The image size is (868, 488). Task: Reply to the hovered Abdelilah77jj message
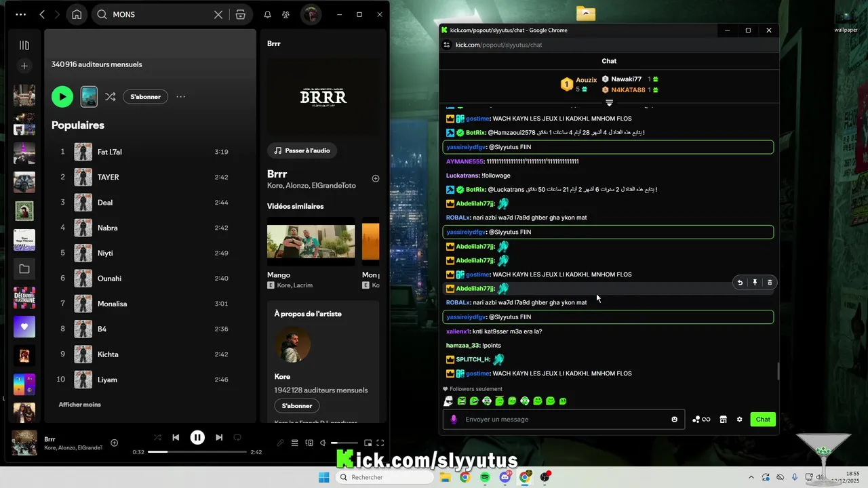740,283
